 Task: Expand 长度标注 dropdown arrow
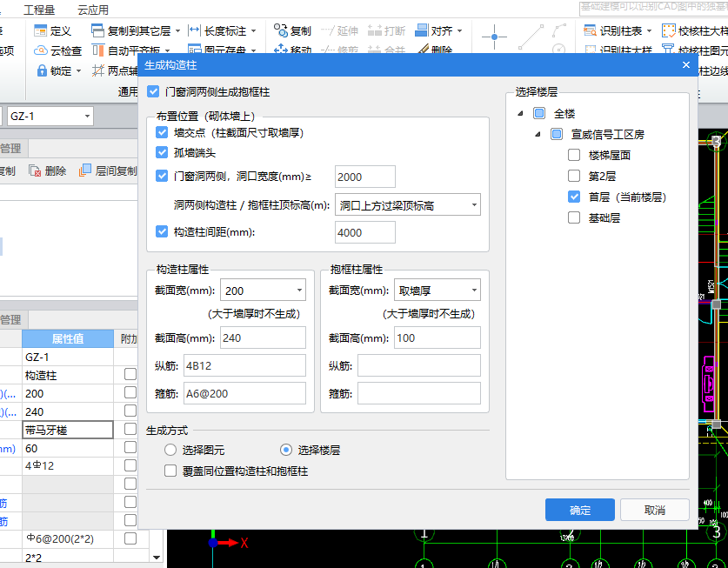[253, 31]
